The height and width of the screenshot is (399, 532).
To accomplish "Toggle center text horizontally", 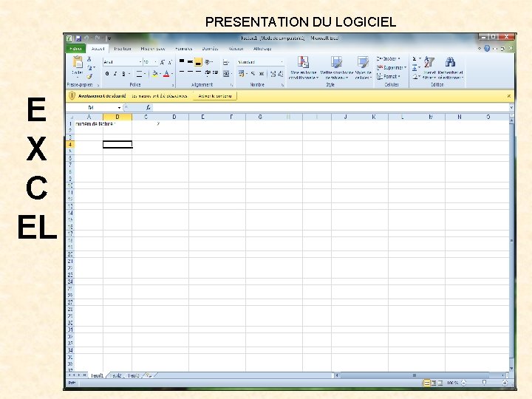I will pos(190,73).
